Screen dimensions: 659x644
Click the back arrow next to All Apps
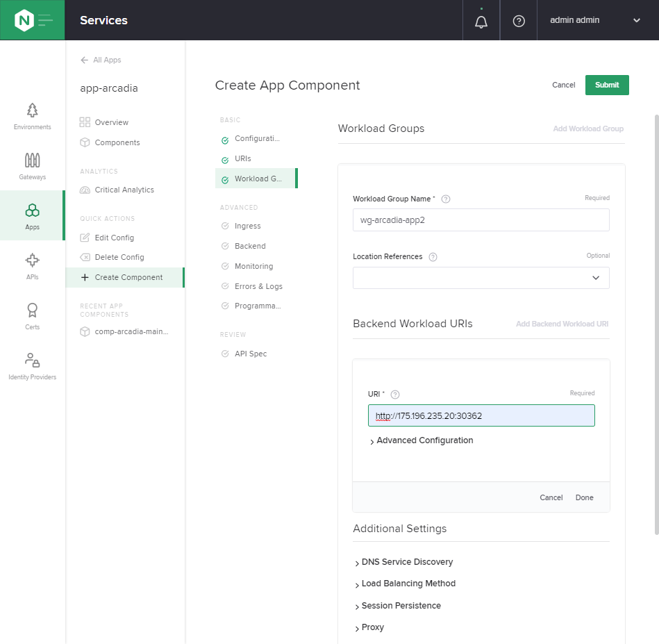(x=84, y=60)
